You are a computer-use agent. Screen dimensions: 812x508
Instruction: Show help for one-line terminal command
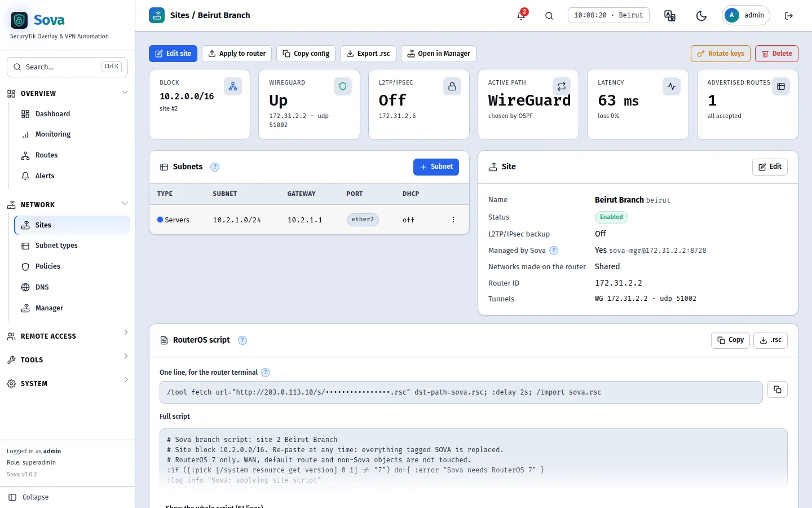point(266,373)
